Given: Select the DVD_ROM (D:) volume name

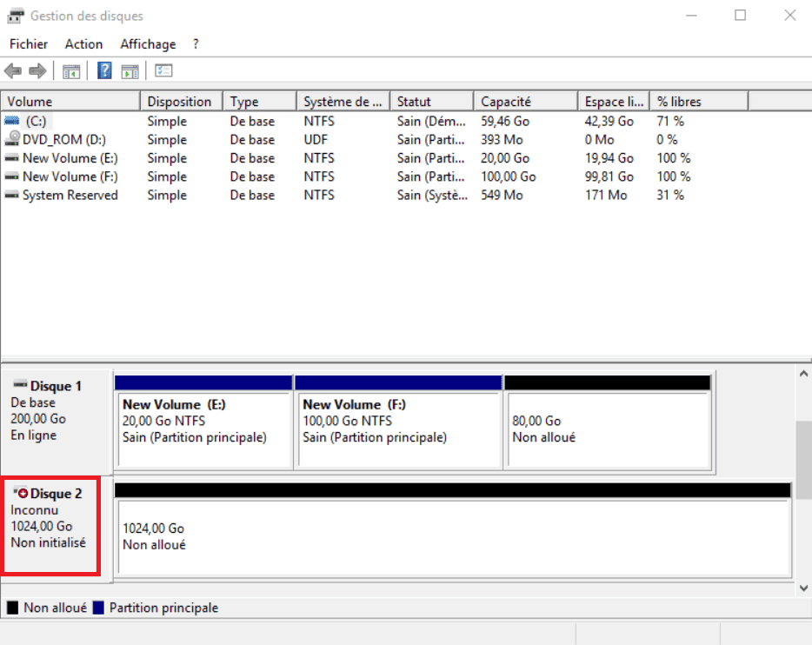Looking at the screenshot, I should (x=64, y=140).
